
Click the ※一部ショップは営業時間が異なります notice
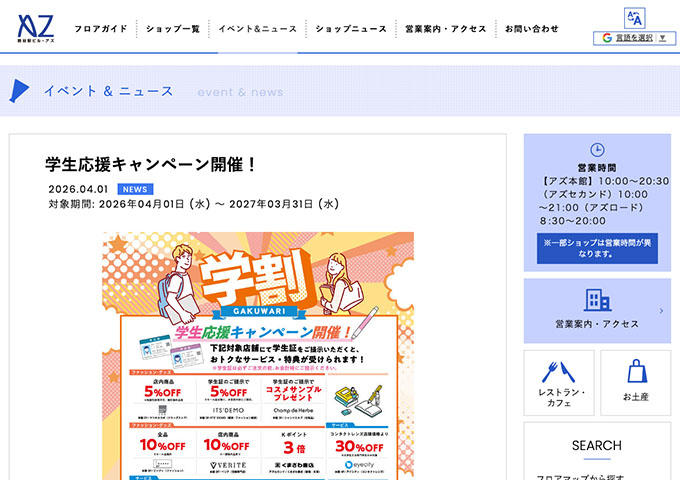(x=597, y=248)
